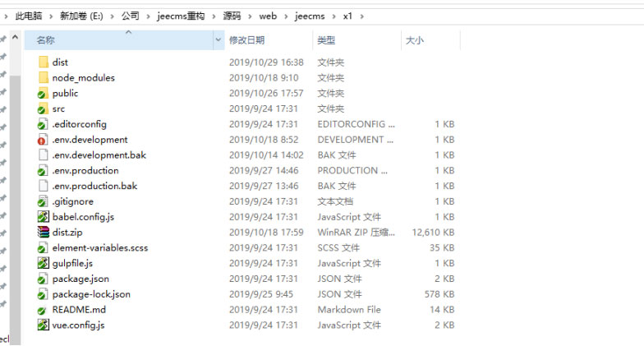This screenshot has width=644, height=346.
Task: Select the package-lock.json file name
Action: click(91, 294)
